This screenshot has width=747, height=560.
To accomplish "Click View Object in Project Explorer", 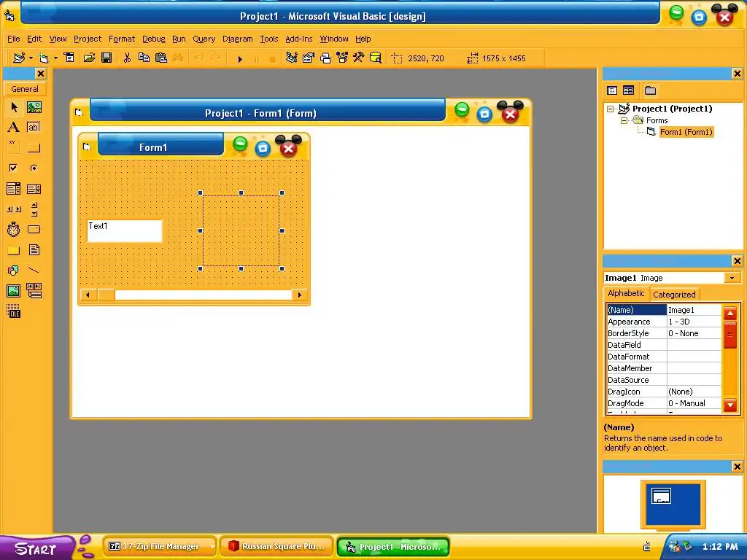I will pyautogui.click(x=628, y=90).
